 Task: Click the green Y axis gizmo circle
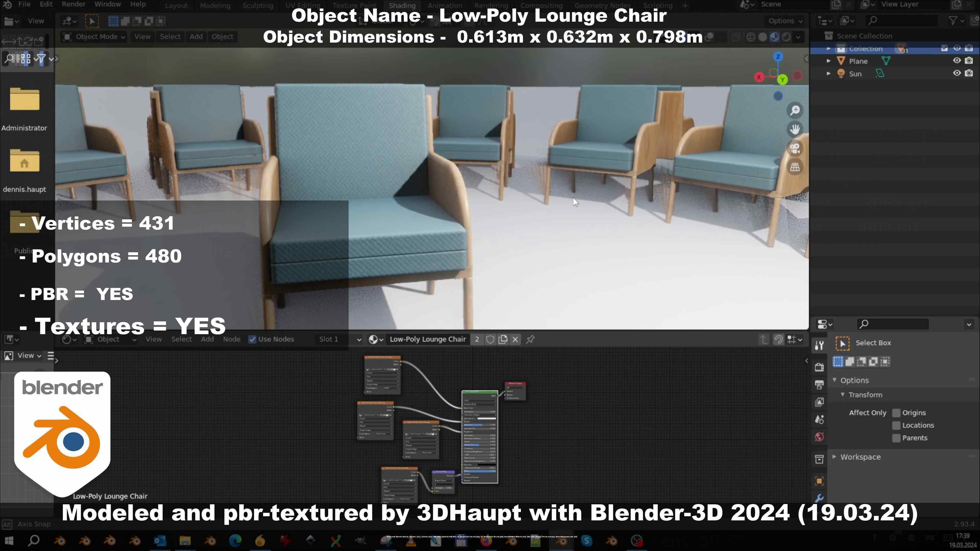tap(782, 80)
